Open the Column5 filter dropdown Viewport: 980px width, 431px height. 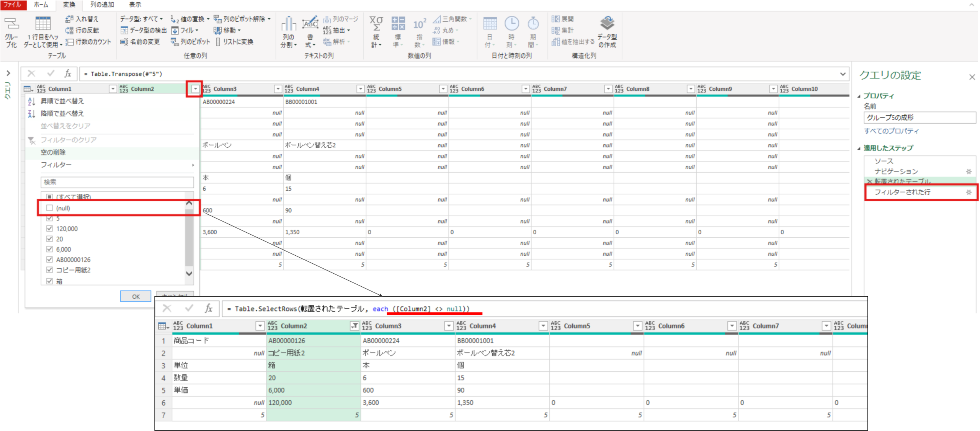point(443,89)
